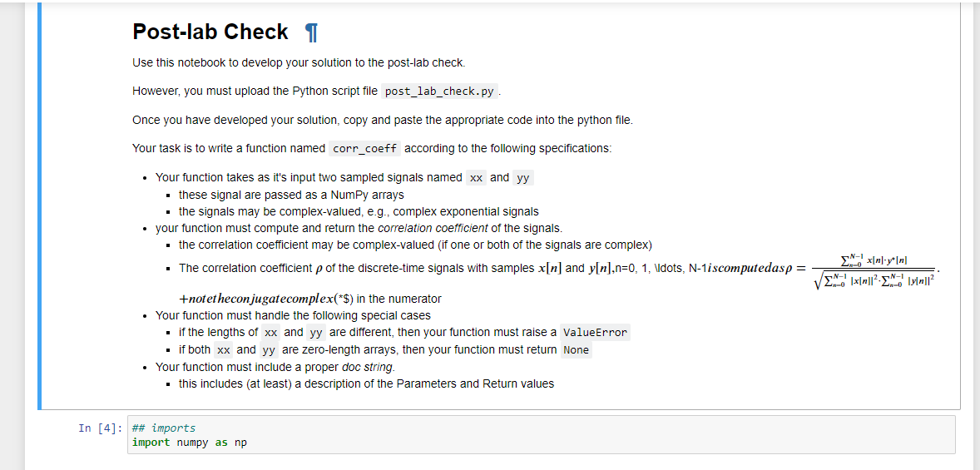Click the 'passed as a NumPy arrays' sub-bullet
Viewport: 980px width, 470px height.
coord(291,195)
